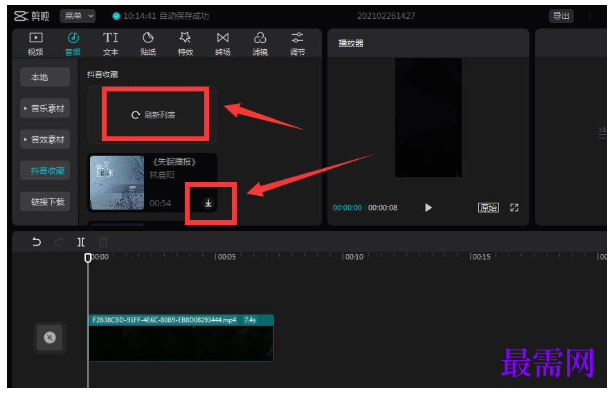Click 刷新列表 to refresh list
613x394 pixels.
click(x=153, y=115)
